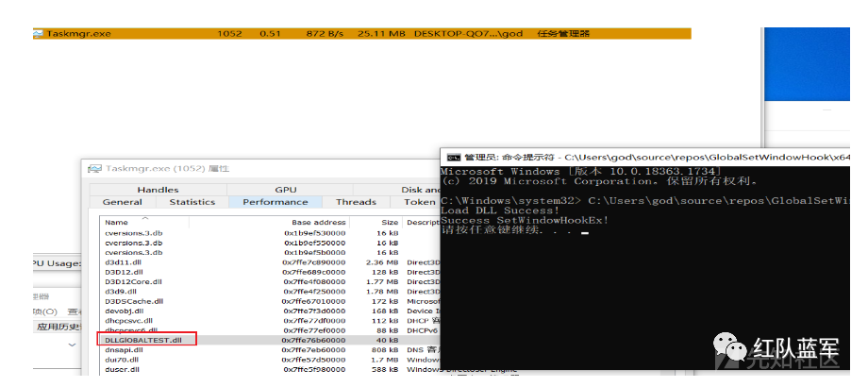Click the 40 kB size of DLLGLOBALTEST.dll
This screenshot has height=387, width=868.
click(x=388, y=340)
